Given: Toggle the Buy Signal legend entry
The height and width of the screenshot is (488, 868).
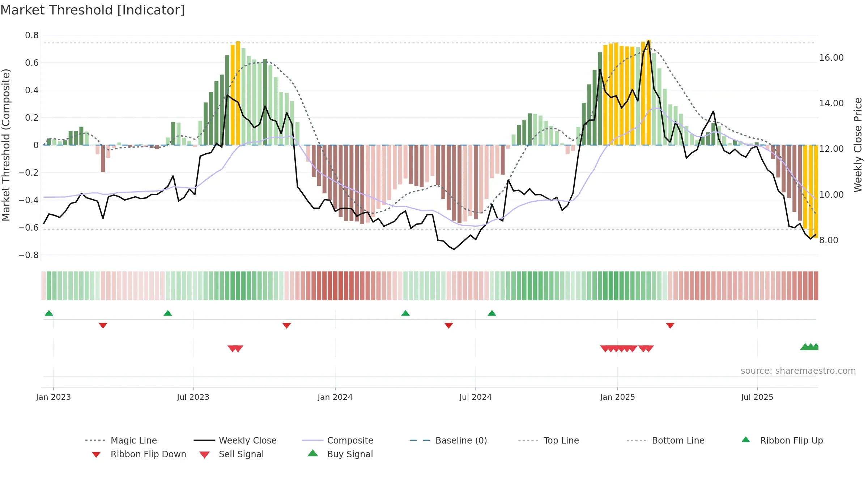Looking at the screenshot, I should pyautogui.click(x=340, y=454).
